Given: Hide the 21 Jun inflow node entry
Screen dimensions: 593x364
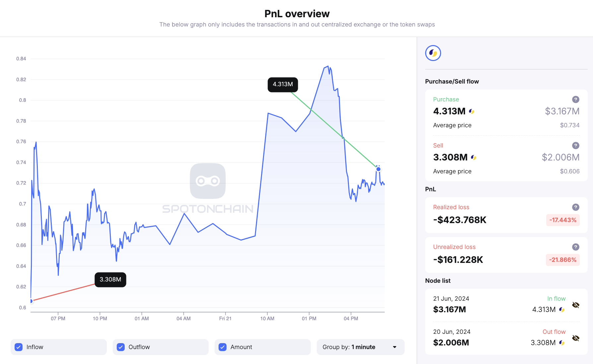Looking at the screenshot, I should pyautogui.click(x=576, y=304).
